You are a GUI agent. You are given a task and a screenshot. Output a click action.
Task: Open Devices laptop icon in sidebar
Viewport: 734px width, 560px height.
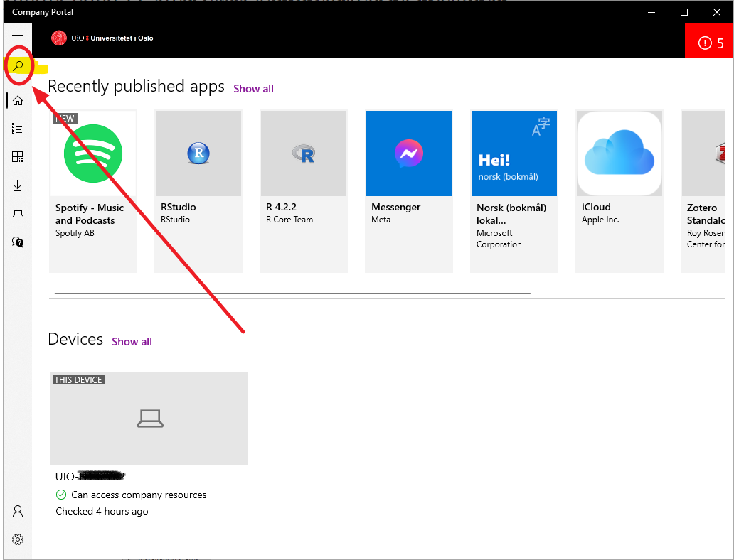coord(18,214)
